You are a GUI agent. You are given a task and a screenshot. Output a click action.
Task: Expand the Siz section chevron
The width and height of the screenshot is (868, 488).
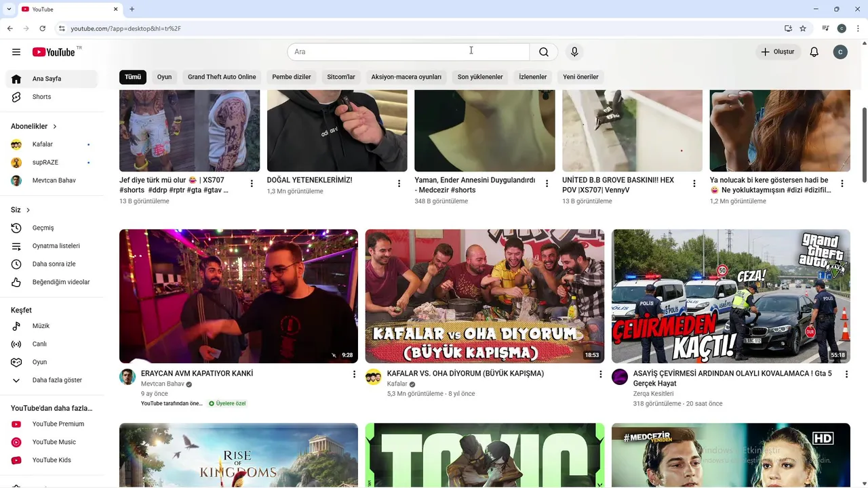pos(28,210)
